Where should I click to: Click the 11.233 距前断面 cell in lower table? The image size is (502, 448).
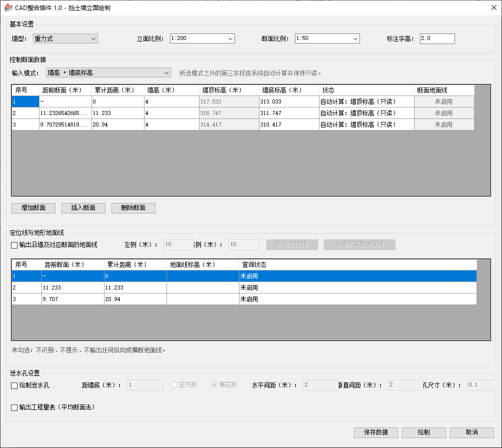(72, 287)
